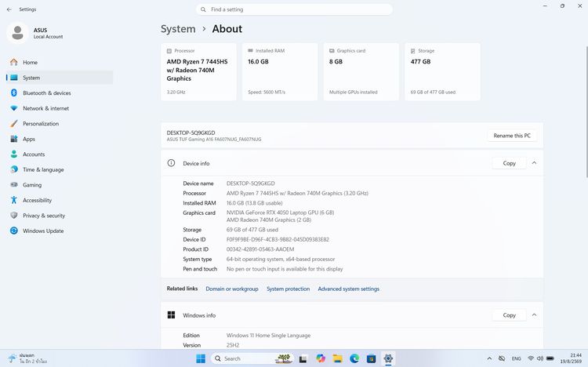The width and height of the screenshot is (588, 367).
Task: Open the Wi-Fi network tray icon
Action: coord(531,358)
